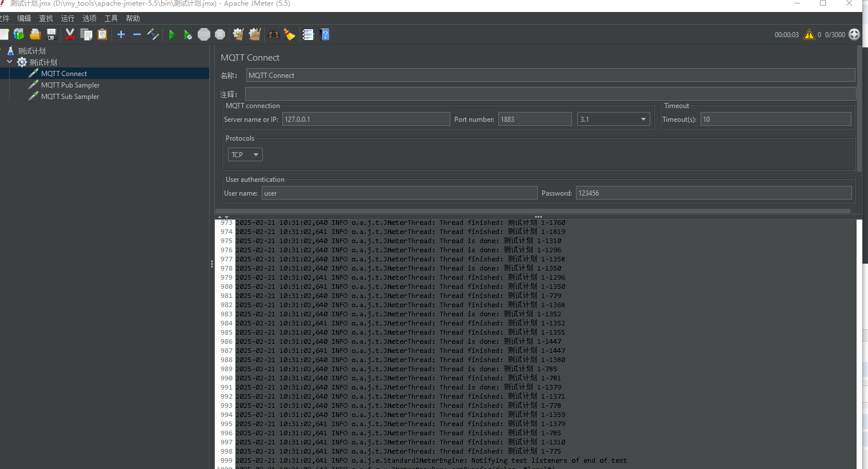Image resolution: width=868 pixels, height=469 pixels.
Task: Expand all nodes with plus icon
Action: point(121,34)
